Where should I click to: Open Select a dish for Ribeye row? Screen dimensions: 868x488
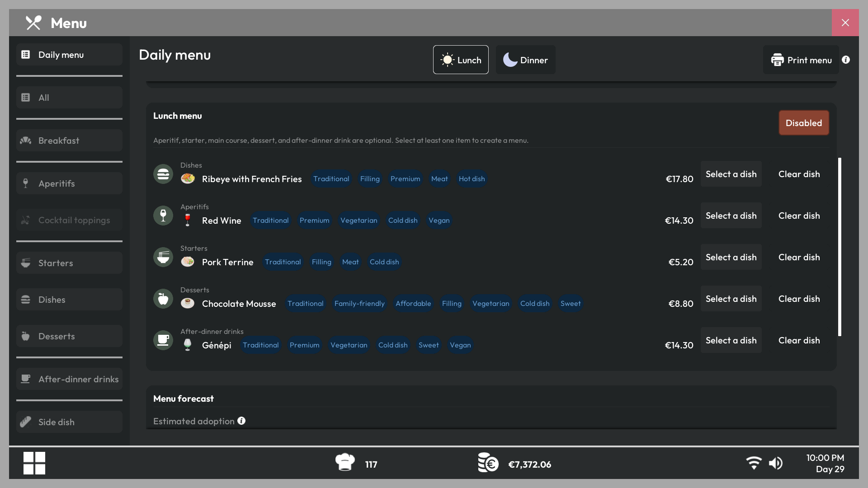click(731, 174)
